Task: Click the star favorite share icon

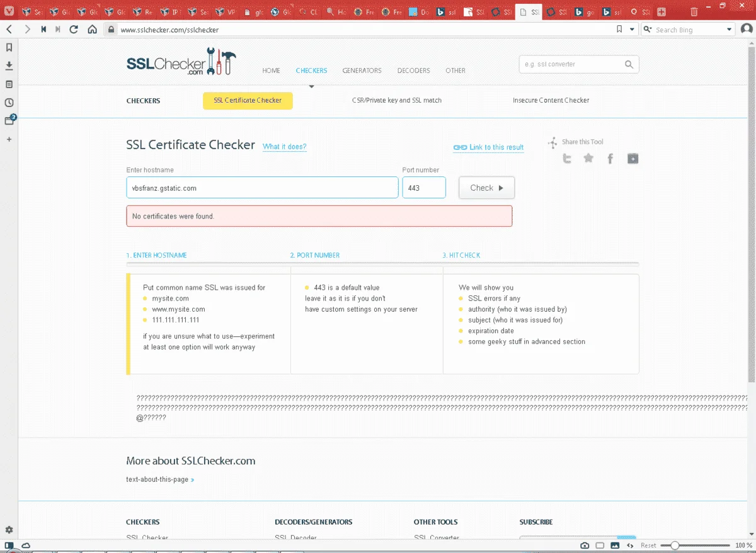Action: pos(588,158)
